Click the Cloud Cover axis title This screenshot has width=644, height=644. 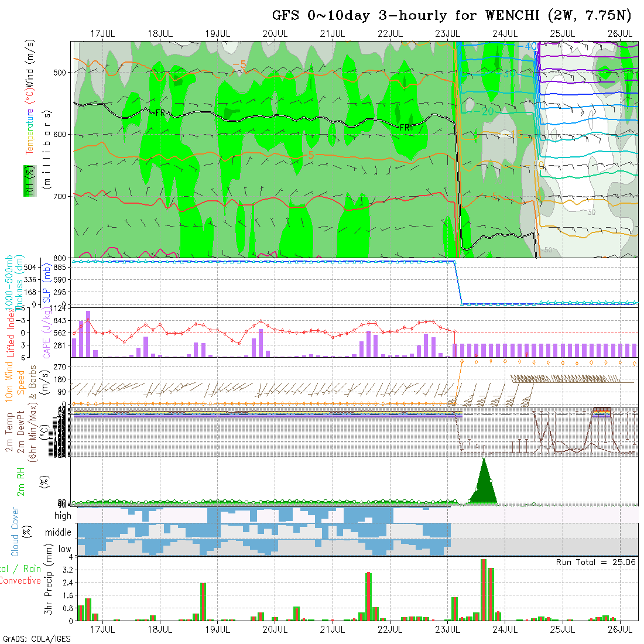pyautogui.click(x=15, y=532)
